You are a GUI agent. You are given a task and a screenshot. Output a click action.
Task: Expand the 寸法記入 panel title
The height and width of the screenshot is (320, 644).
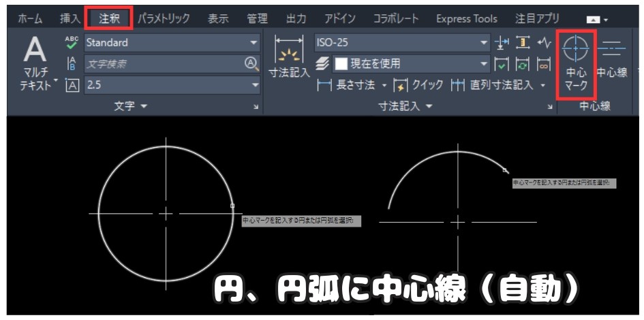tap(405, 106)
